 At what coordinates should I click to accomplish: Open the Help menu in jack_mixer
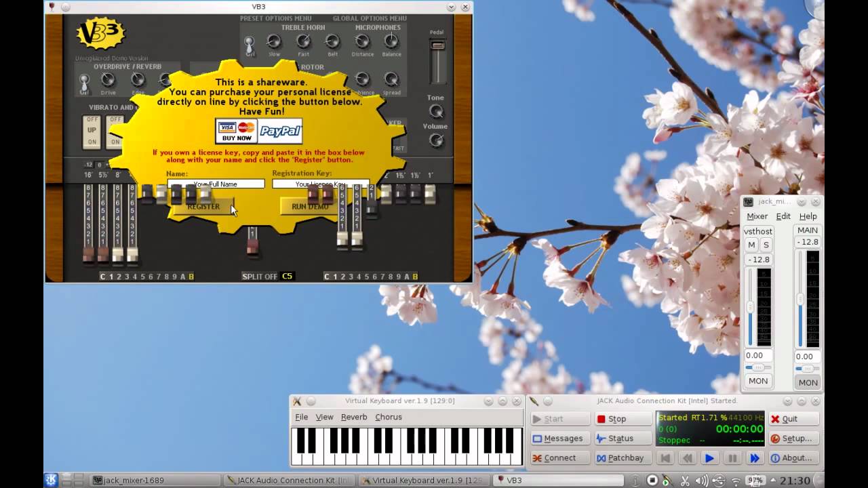[808, 216]
